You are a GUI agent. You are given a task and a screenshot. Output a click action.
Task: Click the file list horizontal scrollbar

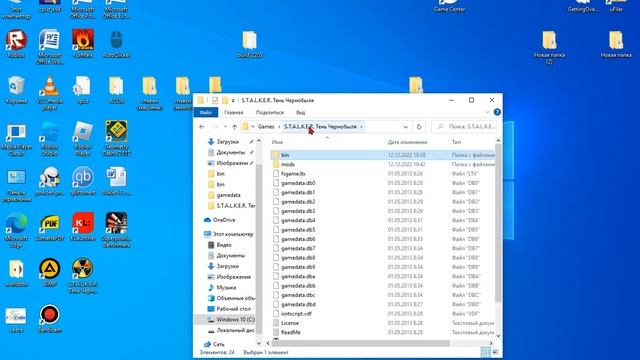point(361,343)
